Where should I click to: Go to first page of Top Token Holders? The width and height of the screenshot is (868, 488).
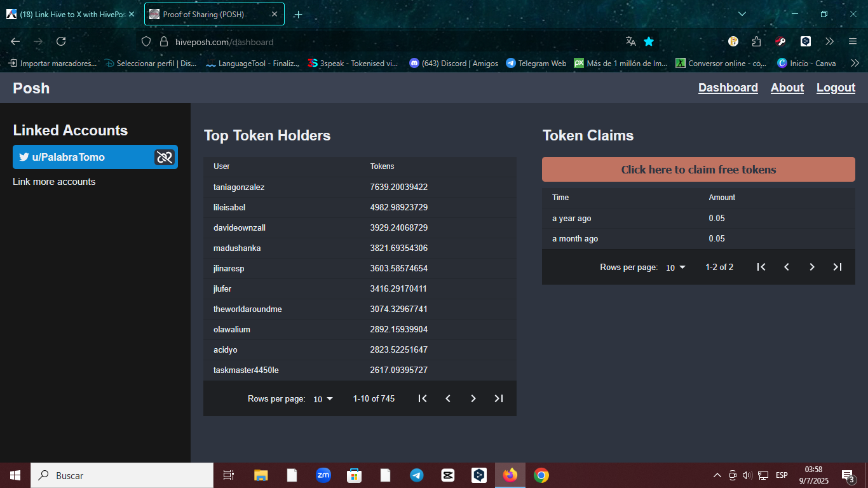(423, 398)
